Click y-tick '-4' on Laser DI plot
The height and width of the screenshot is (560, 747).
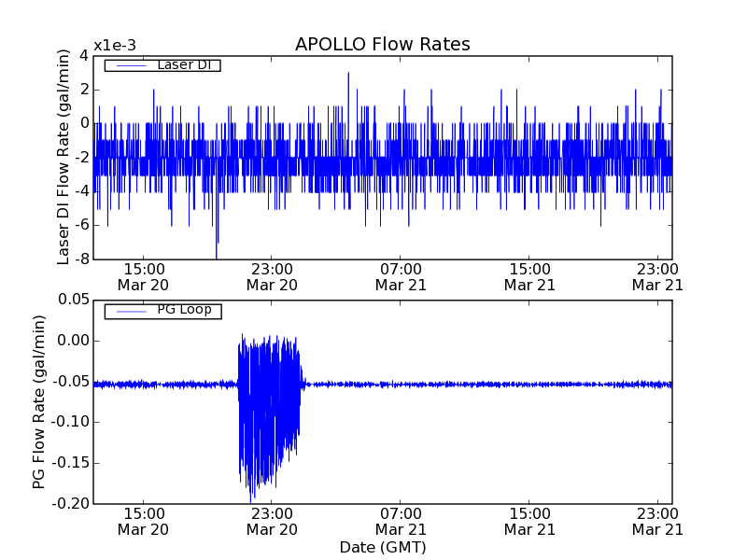point(81,191)
